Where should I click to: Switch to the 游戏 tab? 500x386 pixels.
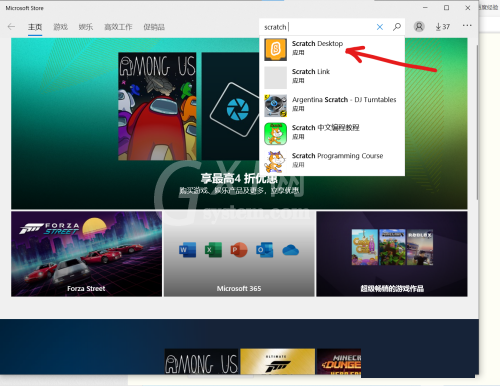[x=60, y=27]
